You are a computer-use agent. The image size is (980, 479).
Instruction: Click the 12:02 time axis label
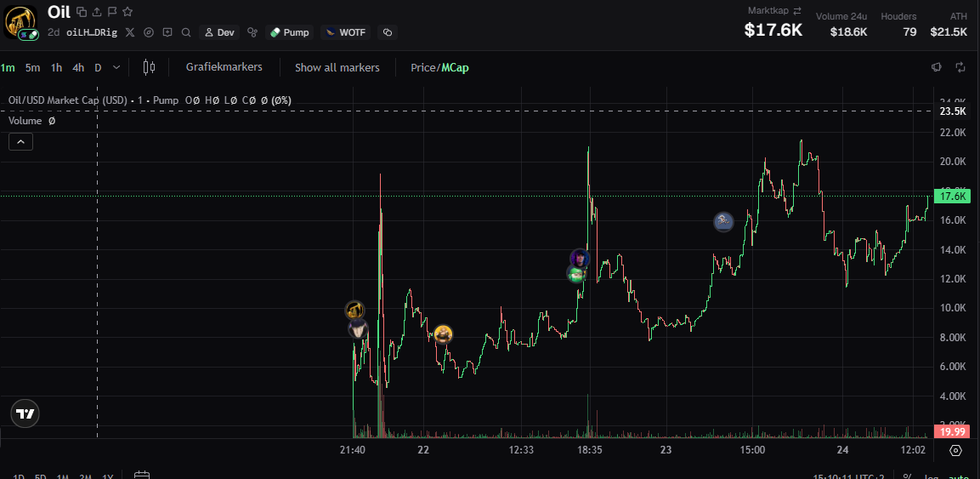coord(913,450)
